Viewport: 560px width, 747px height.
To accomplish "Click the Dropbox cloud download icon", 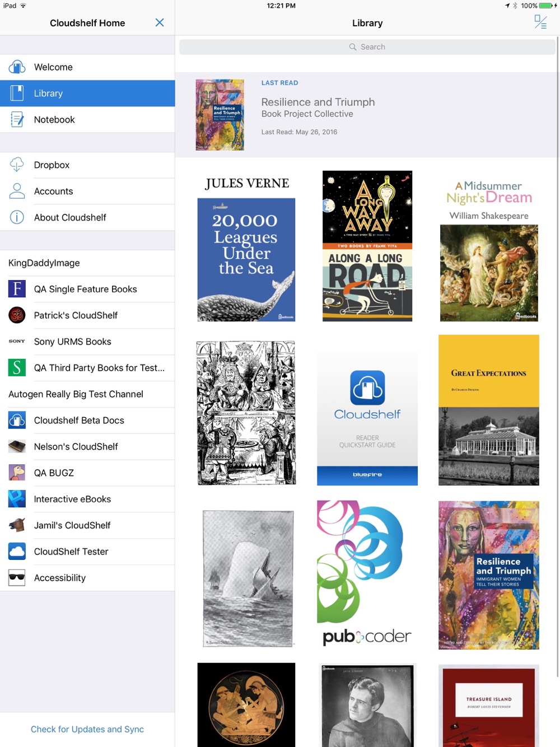I will (x=17, y=165).
